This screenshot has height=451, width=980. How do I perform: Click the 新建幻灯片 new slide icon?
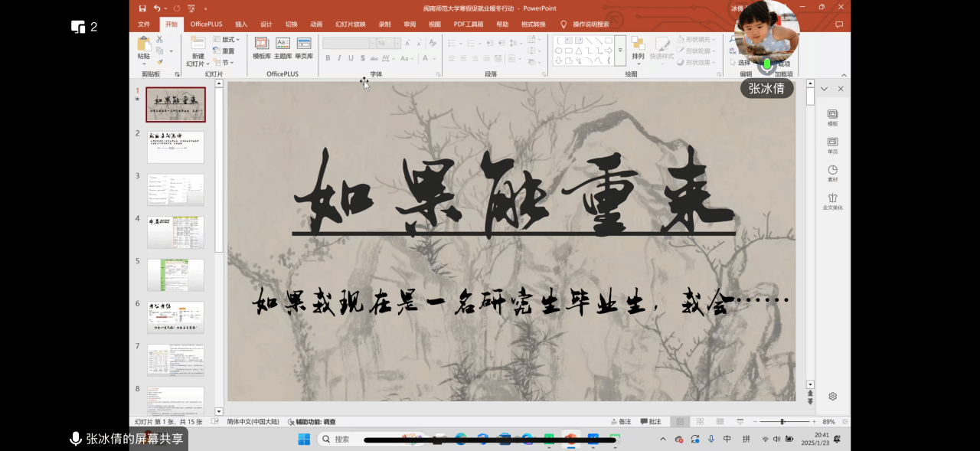click(x=198, y=44)
